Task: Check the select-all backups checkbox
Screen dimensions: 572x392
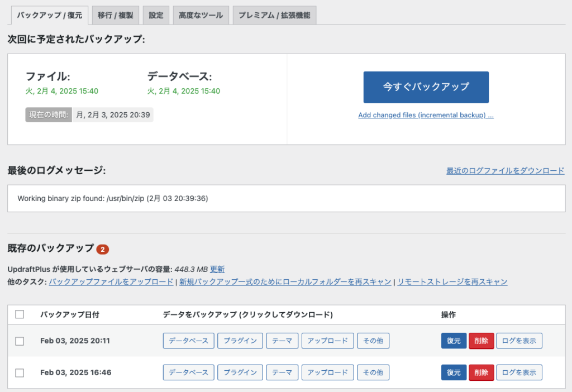Action: [20, 314]
